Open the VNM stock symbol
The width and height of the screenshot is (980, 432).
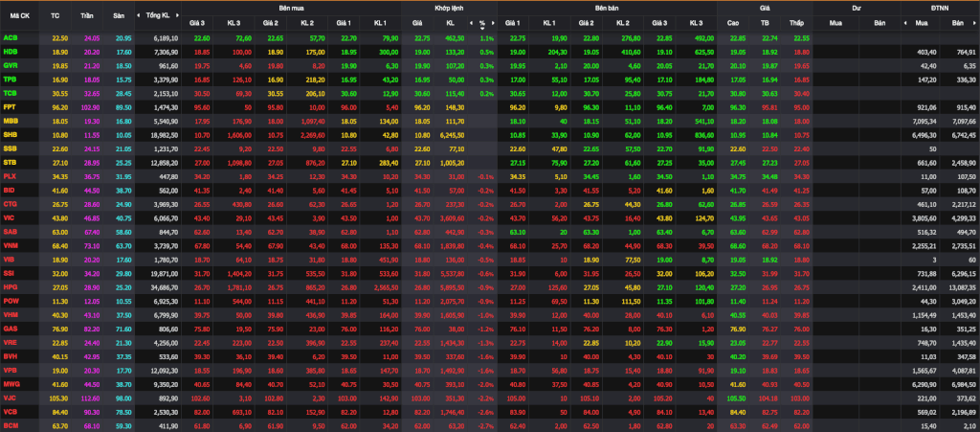(10, 245)
